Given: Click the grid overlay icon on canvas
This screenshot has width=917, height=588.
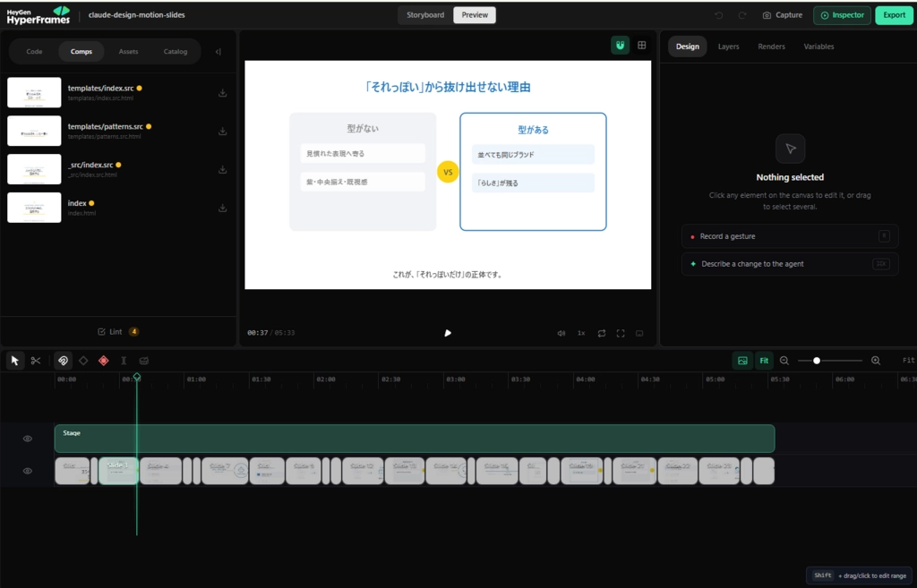Looking at the screenshot, I should point(641,46).
